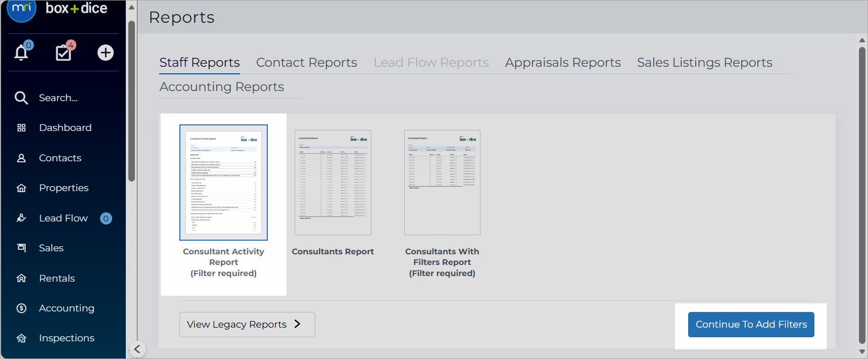
Task: Click the Contacts person icon
Action: [21, 158]
